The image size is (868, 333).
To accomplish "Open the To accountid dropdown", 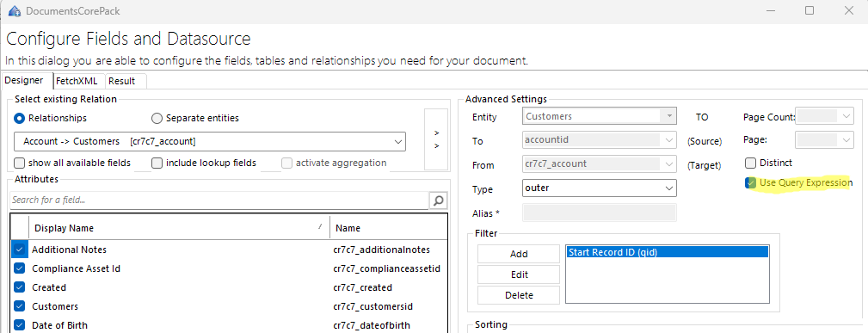I will (599, 140).
